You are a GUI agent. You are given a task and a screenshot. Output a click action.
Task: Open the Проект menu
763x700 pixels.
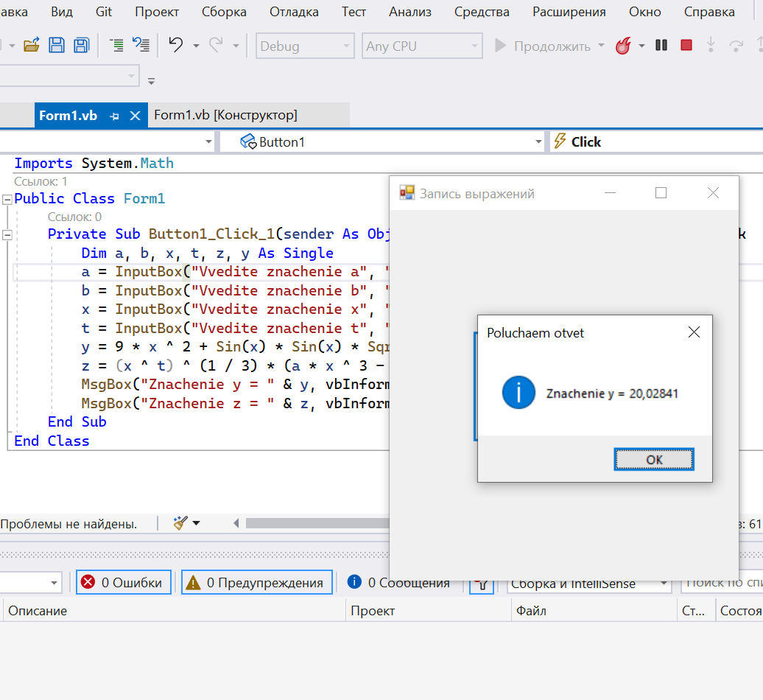157,12
